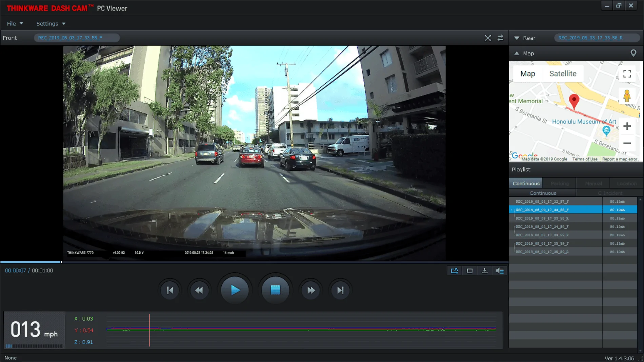Viewport: 644px width, 362px height.
Task: Click the red G-sensor graph position marker
Action: tap(149, 330)
